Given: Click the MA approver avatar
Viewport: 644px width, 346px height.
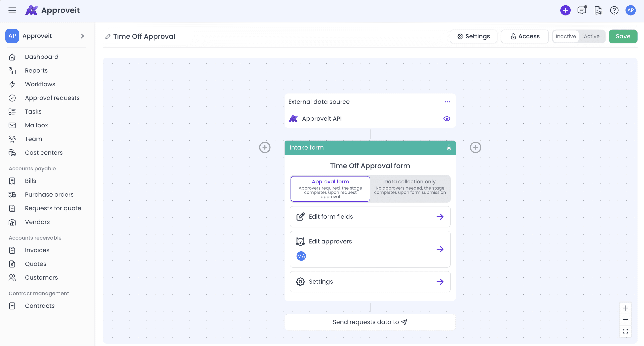Looking at the screenshot, I should pos(301,256).
